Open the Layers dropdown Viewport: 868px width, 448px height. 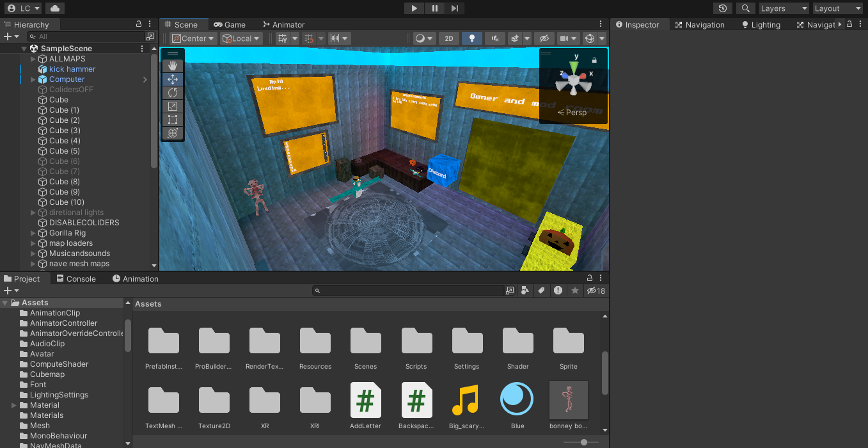(x=784, y=8)
